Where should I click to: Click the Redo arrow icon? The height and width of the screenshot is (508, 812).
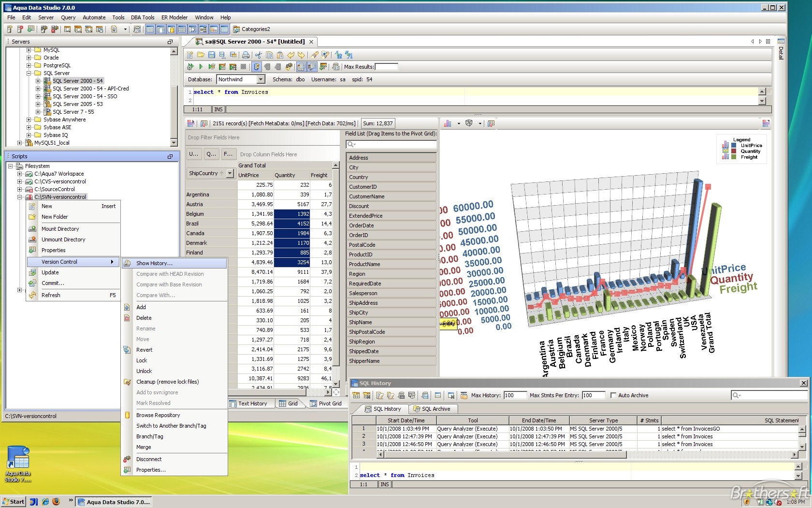pos(301,55)
